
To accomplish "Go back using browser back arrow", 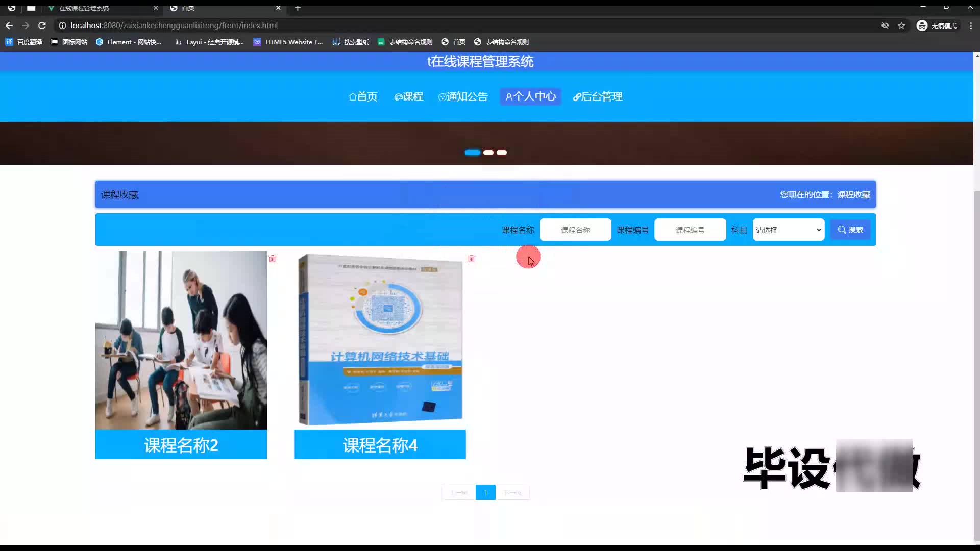I will coord(9,26).
